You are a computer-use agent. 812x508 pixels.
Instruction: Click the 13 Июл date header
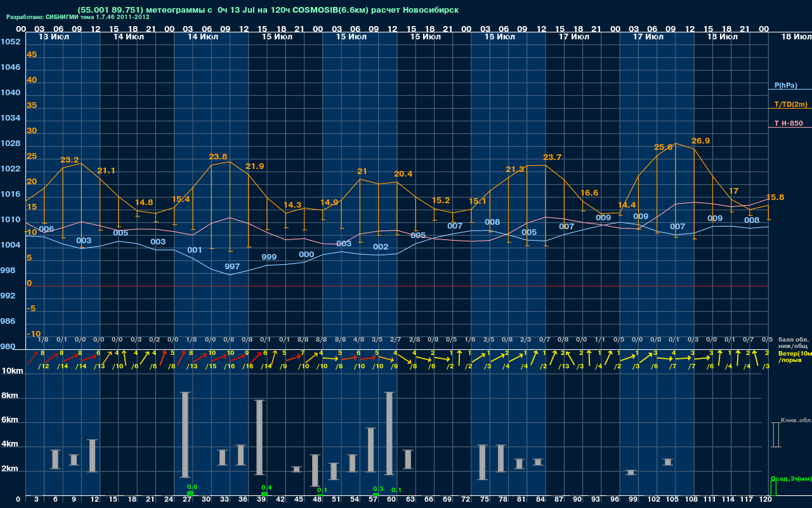53,37
